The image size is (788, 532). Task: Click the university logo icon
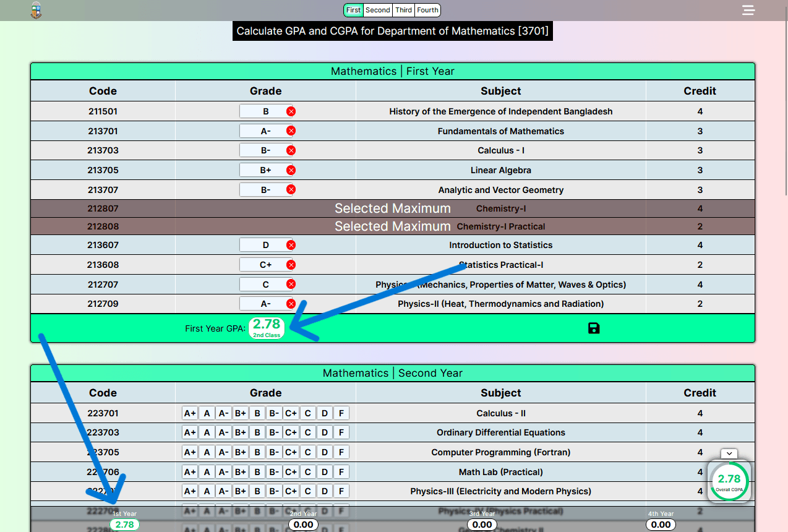click(x=36, y=11)
